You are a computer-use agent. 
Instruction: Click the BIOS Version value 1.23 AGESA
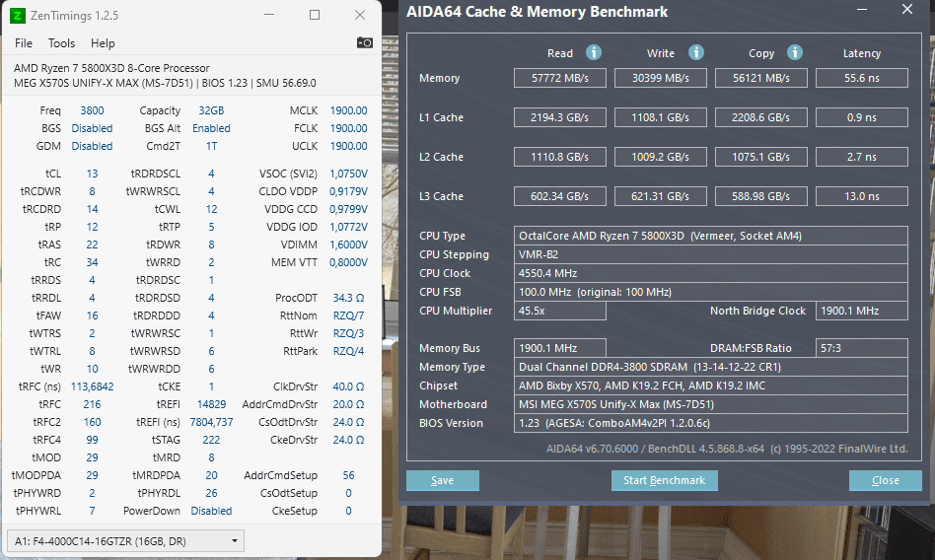711,423
